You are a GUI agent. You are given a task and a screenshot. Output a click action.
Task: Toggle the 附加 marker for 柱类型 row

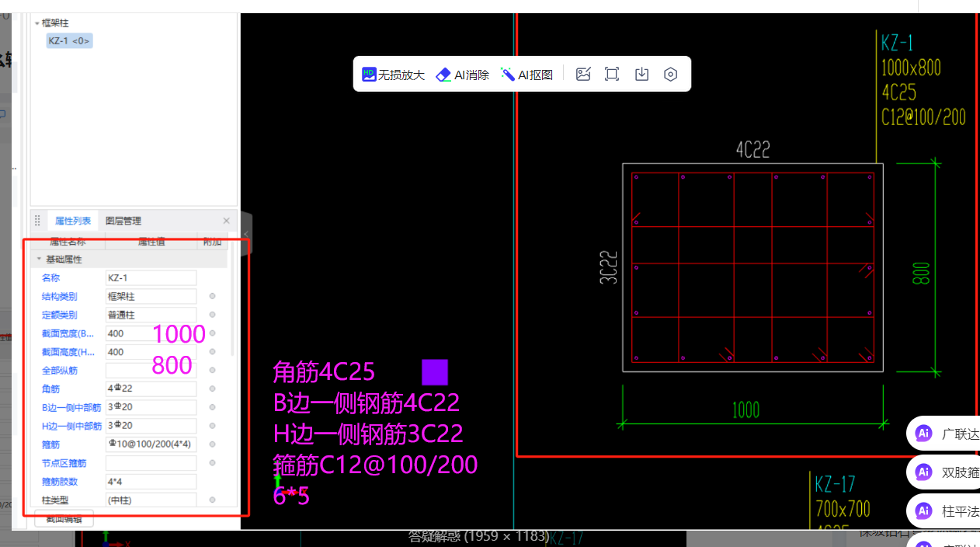(x=212, y=500)
